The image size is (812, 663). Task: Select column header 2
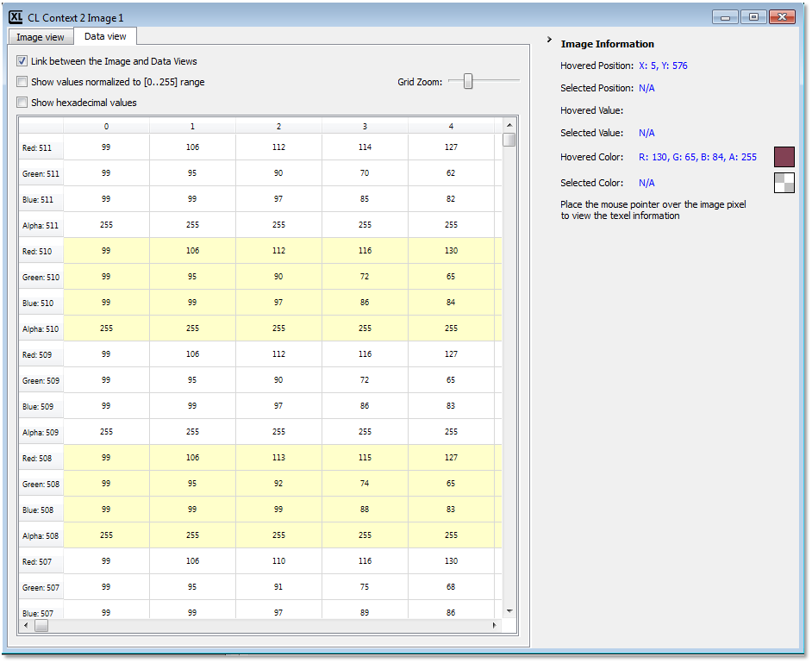(278, 126)
